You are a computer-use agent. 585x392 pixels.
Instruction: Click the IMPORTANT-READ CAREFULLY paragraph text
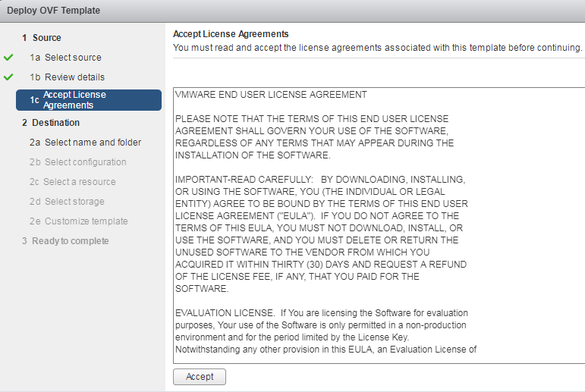(322, 234)
